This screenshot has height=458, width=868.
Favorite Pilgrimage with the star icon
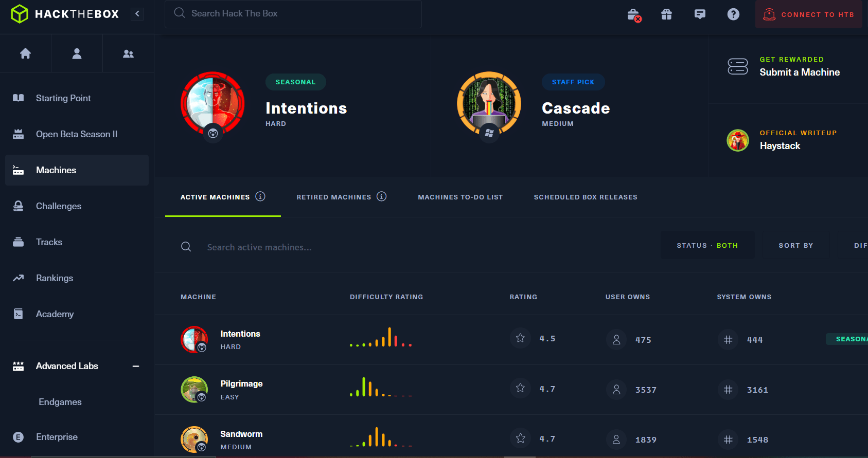pos(520,388)
